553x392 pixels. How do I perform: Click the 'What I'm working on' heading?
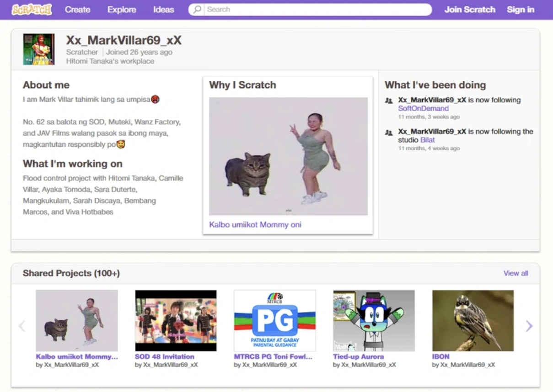tap(73, 164)
